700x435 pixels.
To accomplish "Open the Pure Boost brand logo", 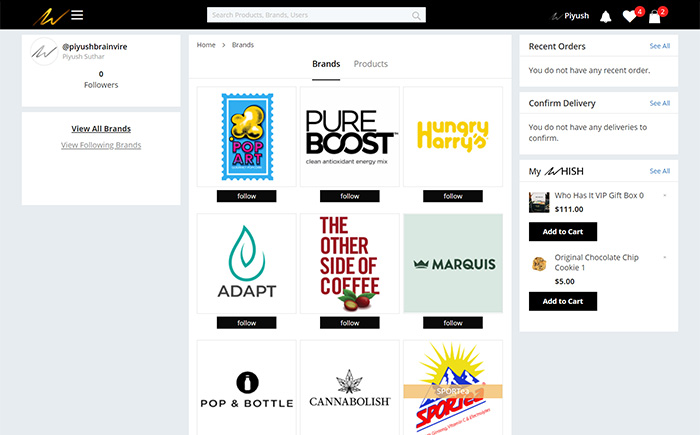I will pyautogui.click(x=350, y=137).
